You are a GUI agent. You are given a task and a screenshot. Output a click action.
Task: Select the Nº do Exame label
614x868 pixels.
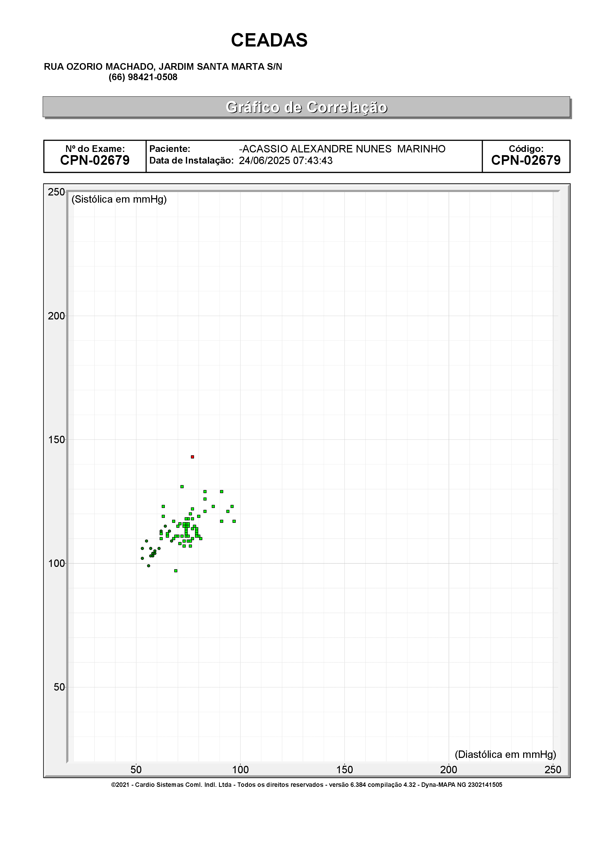click(x=95, y=149)
